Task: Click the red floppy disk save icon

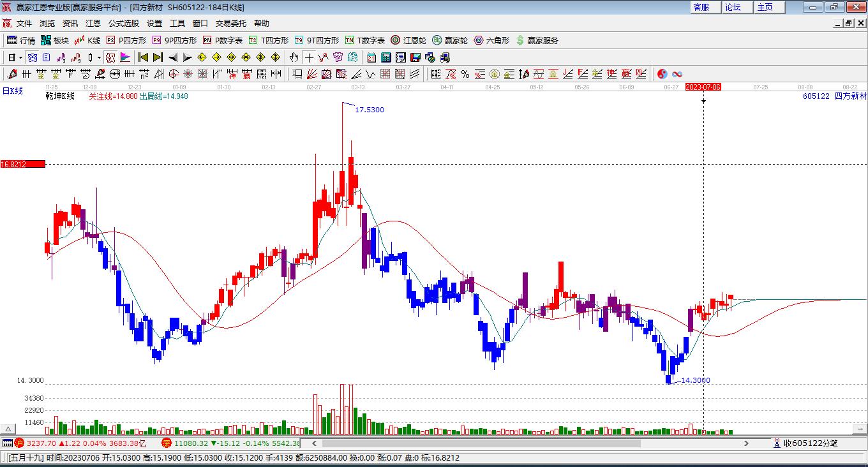Action: tap(415, 57)
